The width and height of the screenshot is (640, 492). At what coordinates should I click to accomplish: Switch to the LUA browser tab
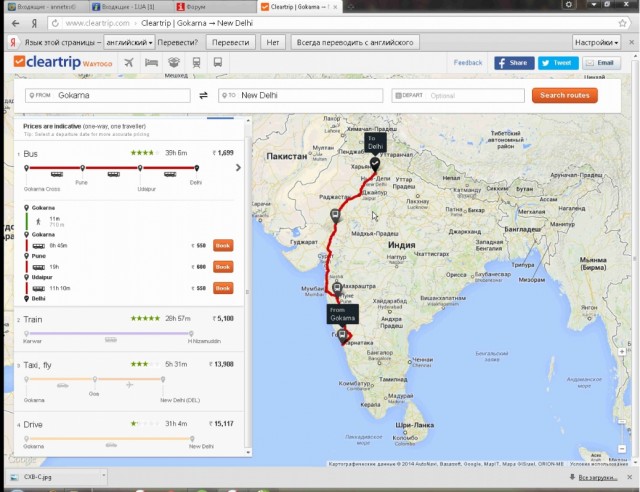tap(130, 7)
